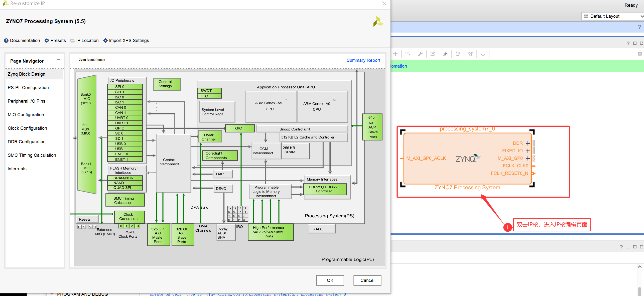Screen dimensions: 644x296
Task: Click the SRAM/NOR flash block
Action: pos(125,178)
